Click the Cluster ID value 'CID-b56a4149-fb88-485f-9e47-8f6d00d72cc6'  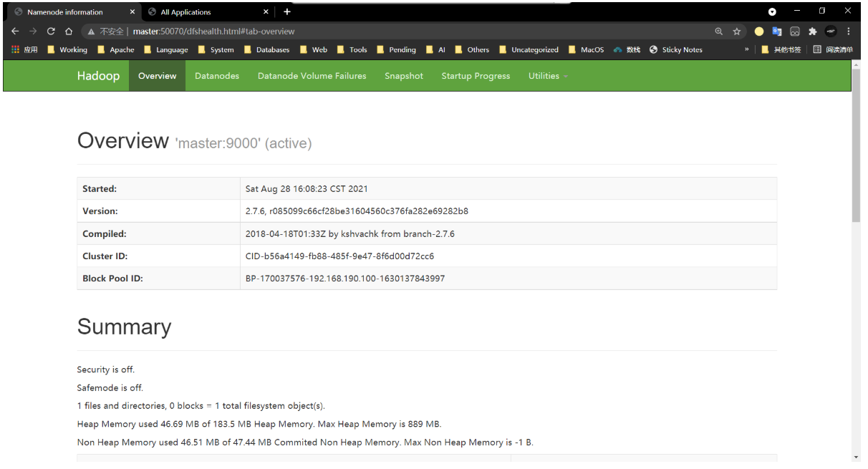339,256
